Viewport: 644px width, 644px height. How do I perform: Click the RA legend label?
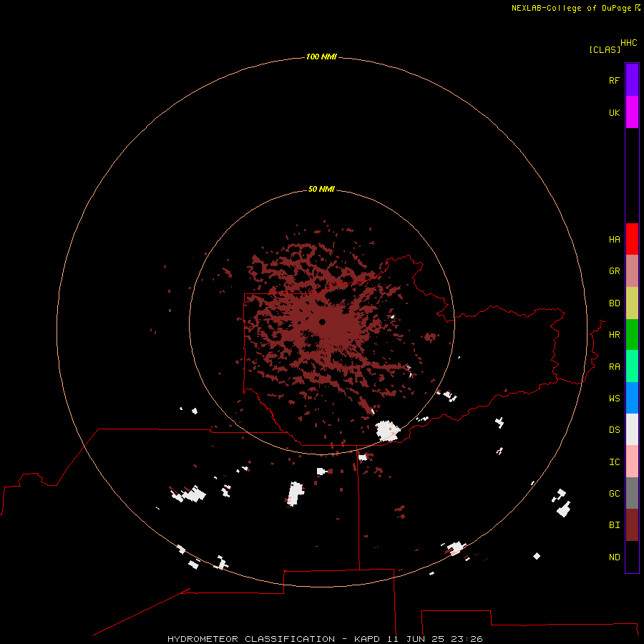pos(614,367)
